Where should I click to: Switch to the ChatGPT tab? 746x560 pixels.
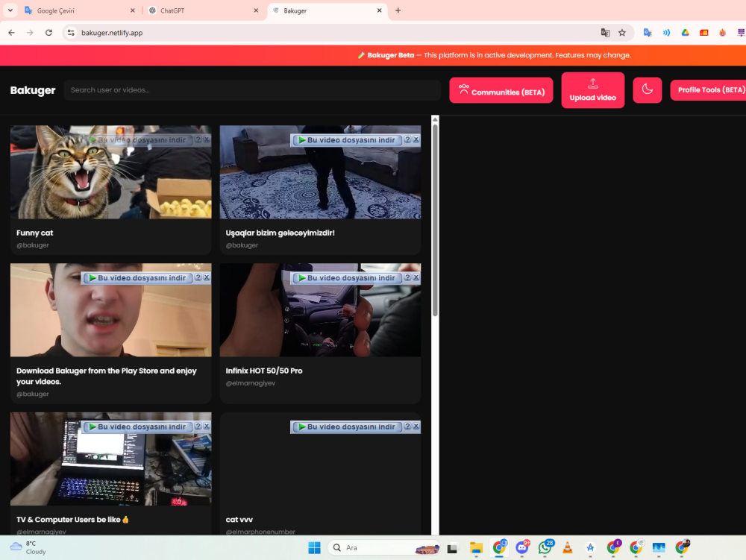tap(202, 10)
